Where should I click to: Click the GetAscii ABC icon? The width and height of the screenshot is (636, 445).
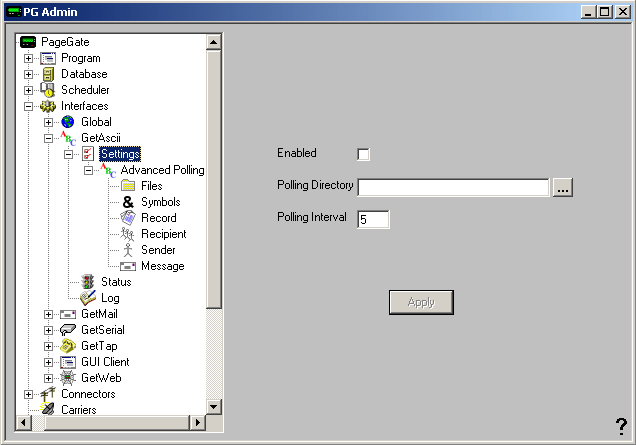coord(68,138)
